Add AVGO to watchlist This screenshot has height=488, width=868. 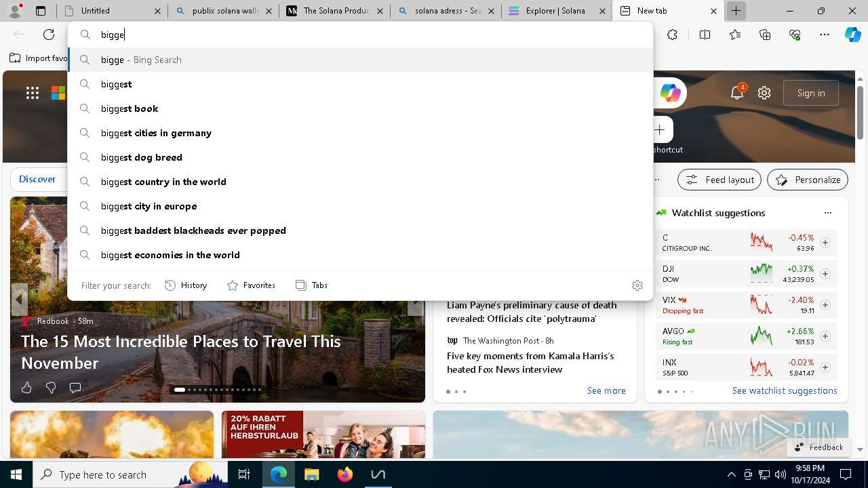[825, 336]
